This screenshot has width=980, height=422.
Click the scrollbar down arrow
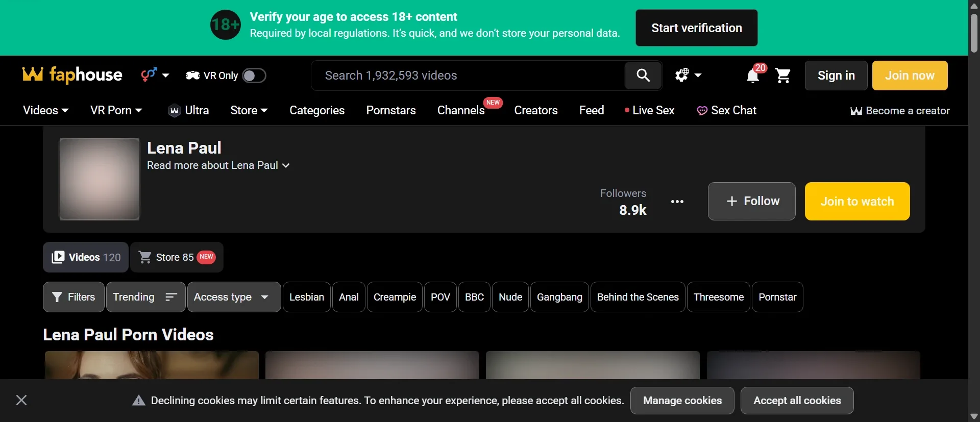pyautogui.click(x=974, y=416)
